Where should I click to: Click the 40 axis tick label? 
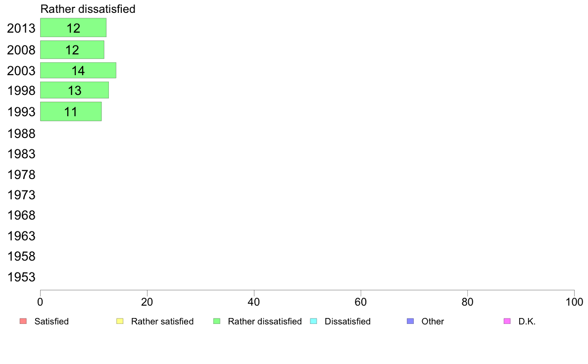[x=254, y=302]
